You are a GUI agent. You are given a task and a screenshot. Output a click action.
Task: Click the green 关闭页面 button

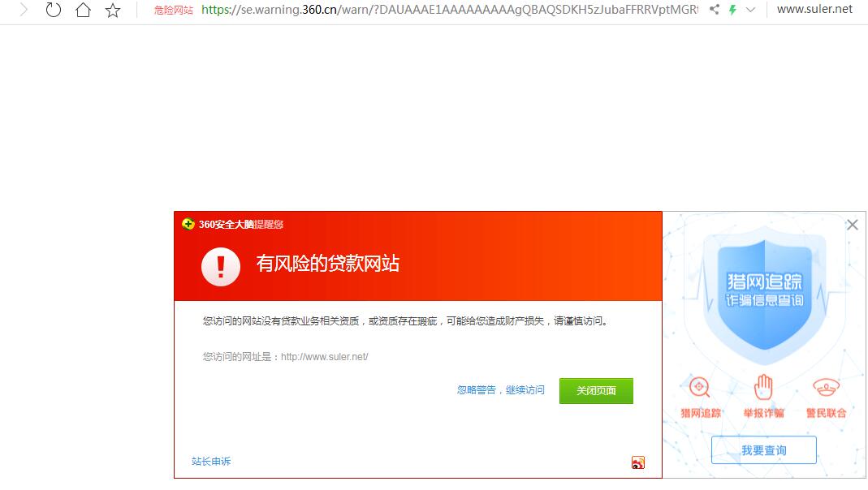point(596,391)
